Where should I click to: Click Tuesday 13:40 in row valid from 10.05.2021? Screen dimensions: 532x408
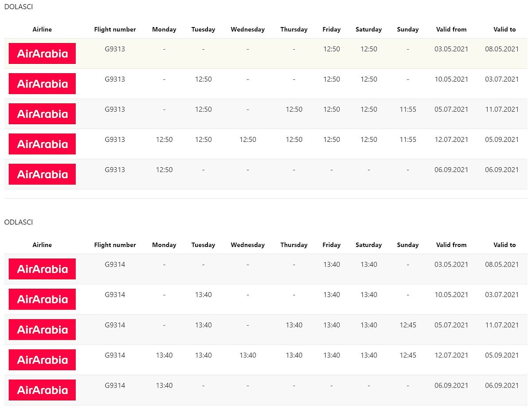click(x=203, y=294)
